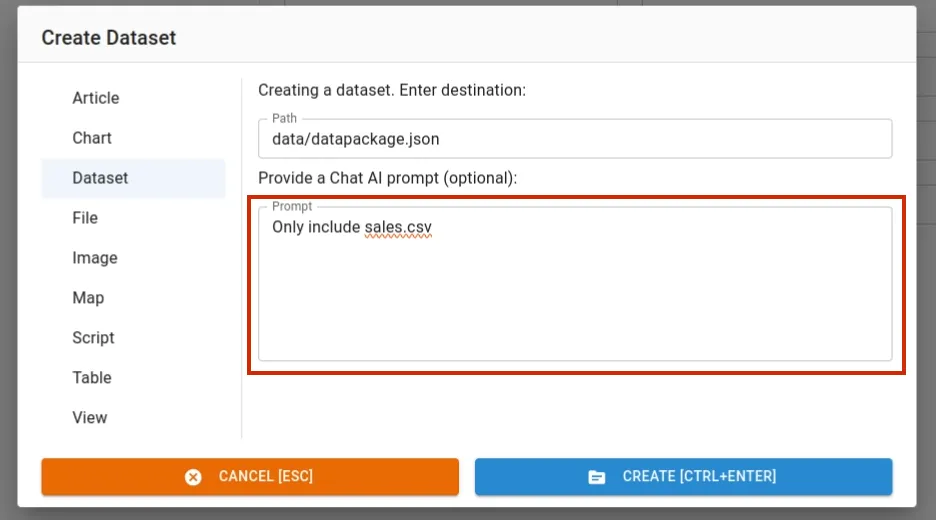Switch to the Image type

tap(95, 258)
